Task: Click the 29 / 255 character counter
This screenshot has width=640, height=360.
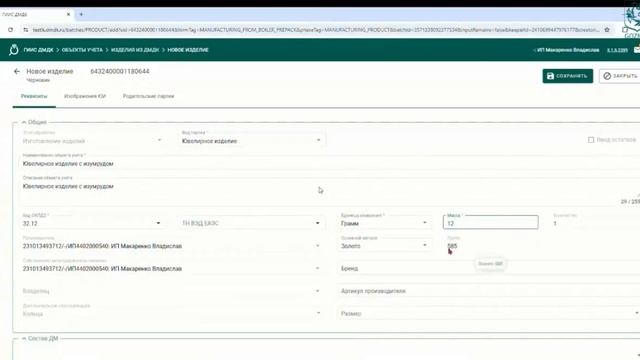Action: [x=630, y=202]
